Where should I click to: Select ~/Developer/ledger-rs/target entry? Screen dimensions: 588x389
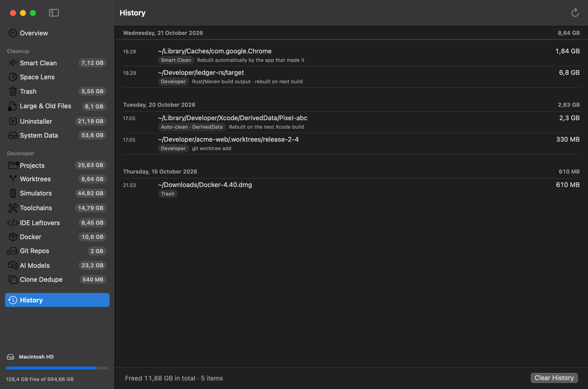tap(351, 77)
